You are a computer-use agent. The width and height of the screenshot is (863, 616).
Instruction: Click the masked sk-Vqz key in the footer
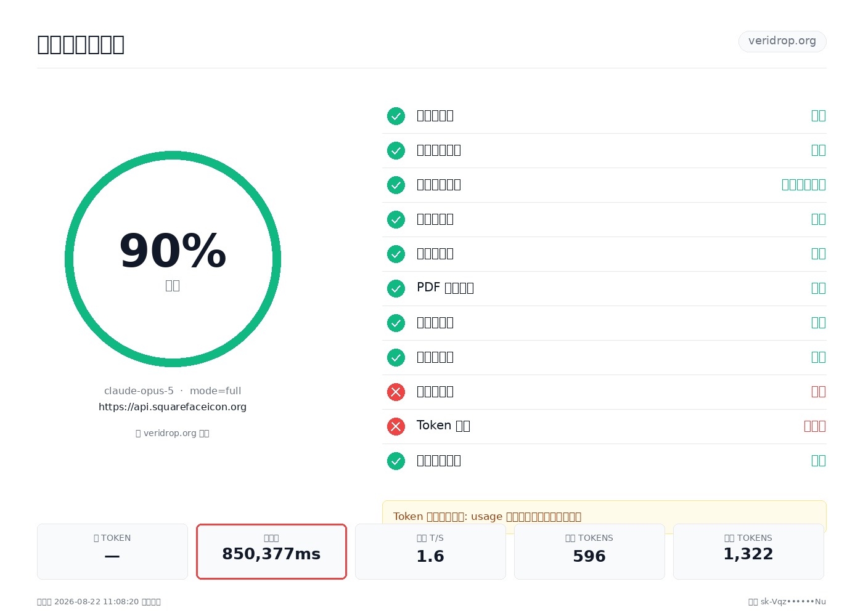click(x=793, y=602)
